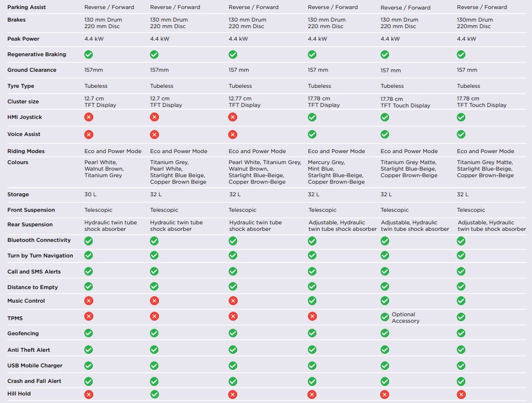Click the fourth-column red cross in TPMS row
The width and height of the screenshot is (532, 403).
pos(312,317)
